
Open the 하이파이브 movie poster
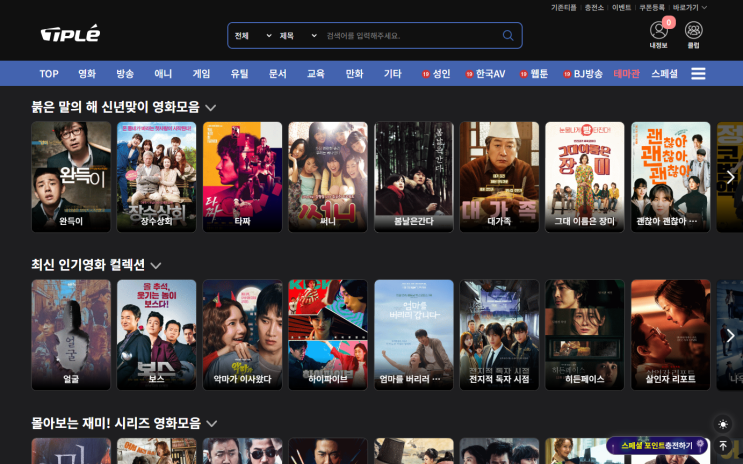(328, 335)
